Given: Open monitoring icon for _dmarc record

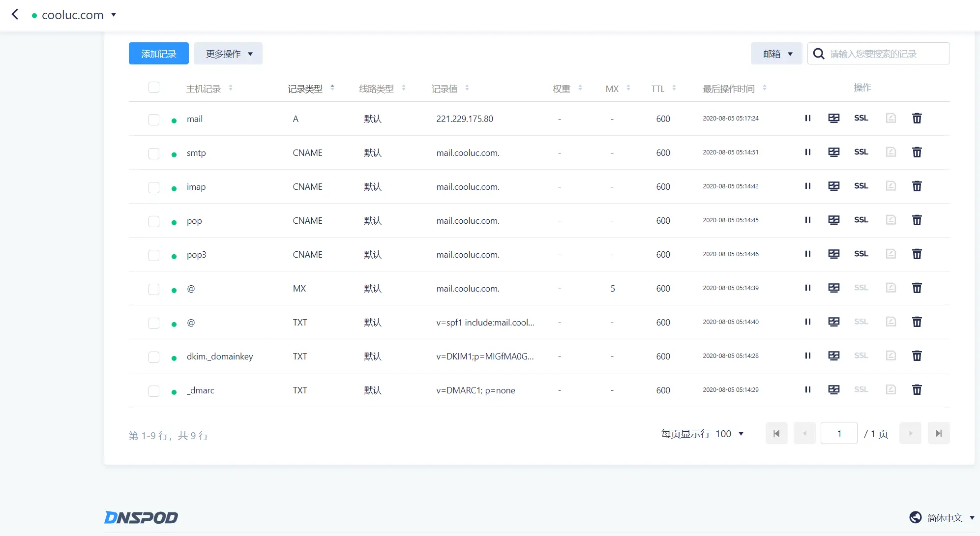Looking at the screenshot, I should coord(834,389).
